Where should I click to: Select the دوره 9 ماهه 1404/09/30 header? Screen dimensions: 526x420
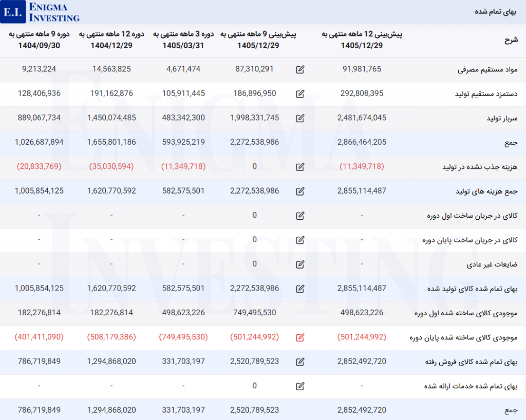pos(39,40)
